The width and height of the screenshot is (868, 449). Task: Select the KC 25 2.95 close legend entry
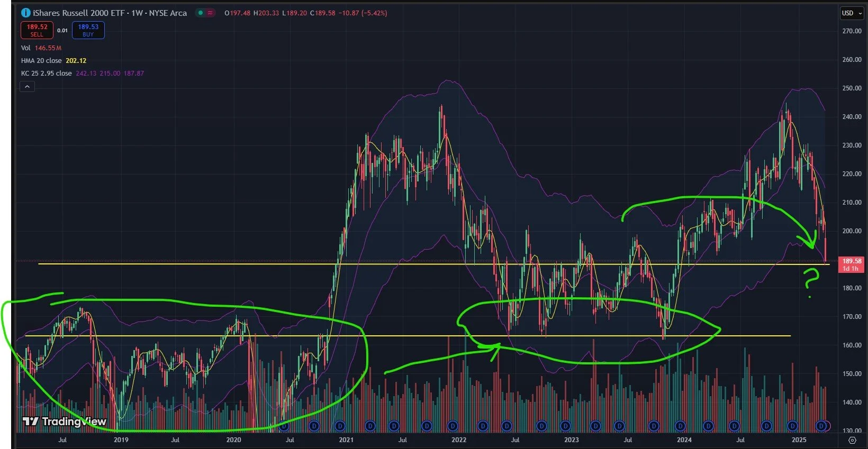pyautogui.click(x=46, y=74)
